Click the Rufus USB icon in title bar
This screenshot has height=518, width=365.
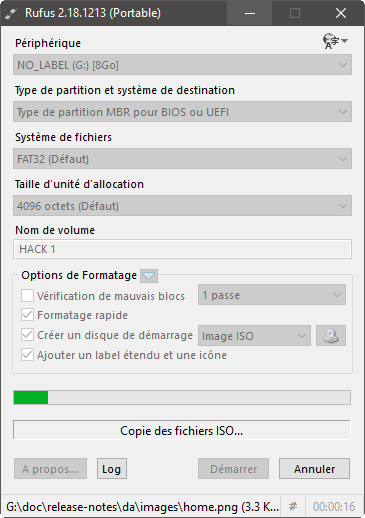click(11, 13)
